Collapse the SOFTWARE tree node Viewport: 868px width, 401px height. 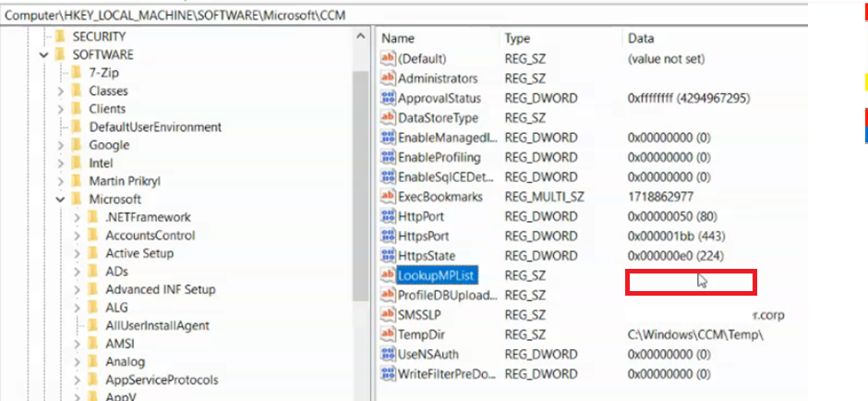coord(44,55)
